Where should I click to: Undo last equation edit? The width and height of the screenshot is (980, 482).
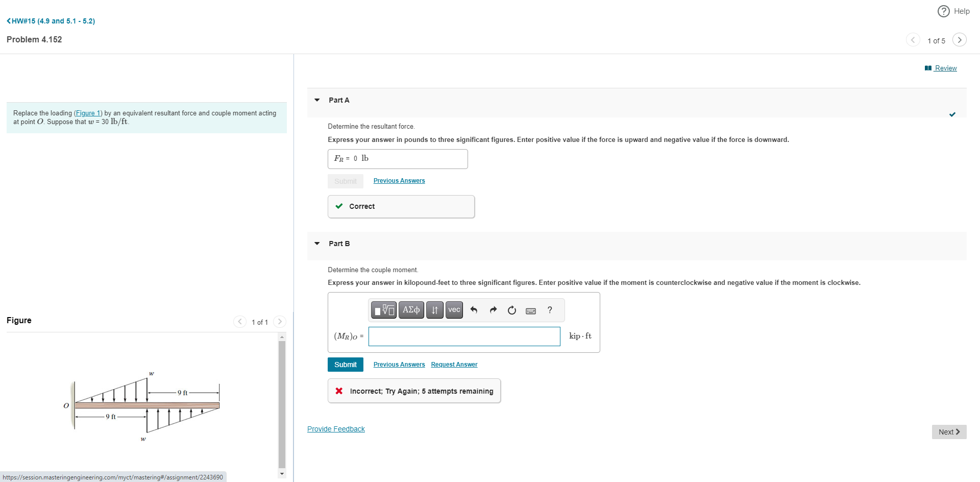pos(474,310)
